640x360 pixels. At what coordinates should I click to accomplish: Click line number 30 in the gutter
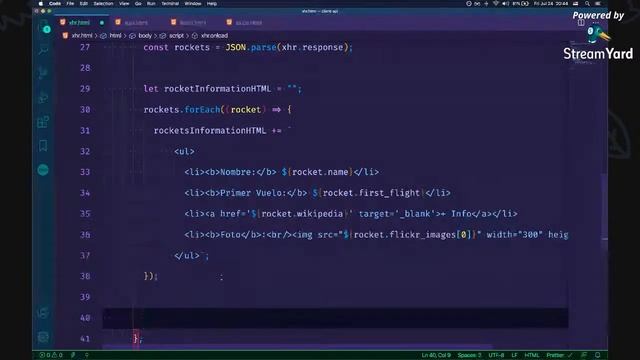[85, 109]
